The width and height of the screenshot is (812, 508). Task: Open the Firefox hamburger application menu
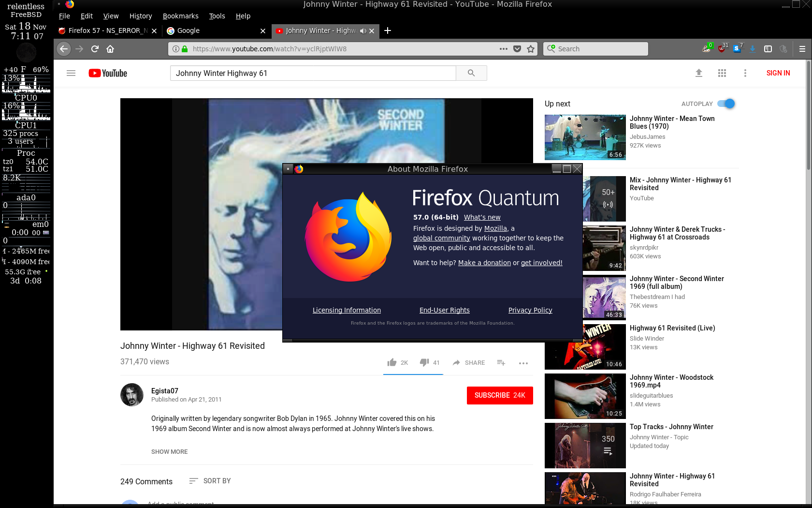[802, 49]
